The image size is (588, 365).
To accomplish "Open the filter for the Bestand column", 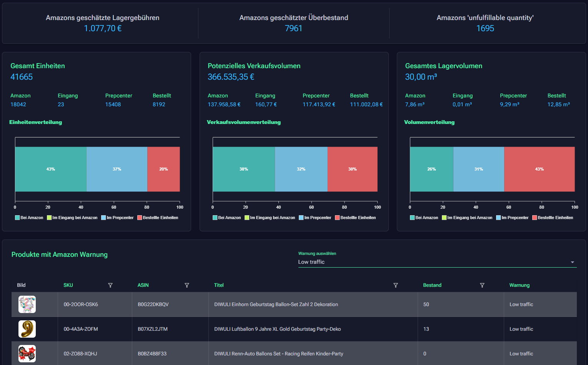I will (482, 285).
